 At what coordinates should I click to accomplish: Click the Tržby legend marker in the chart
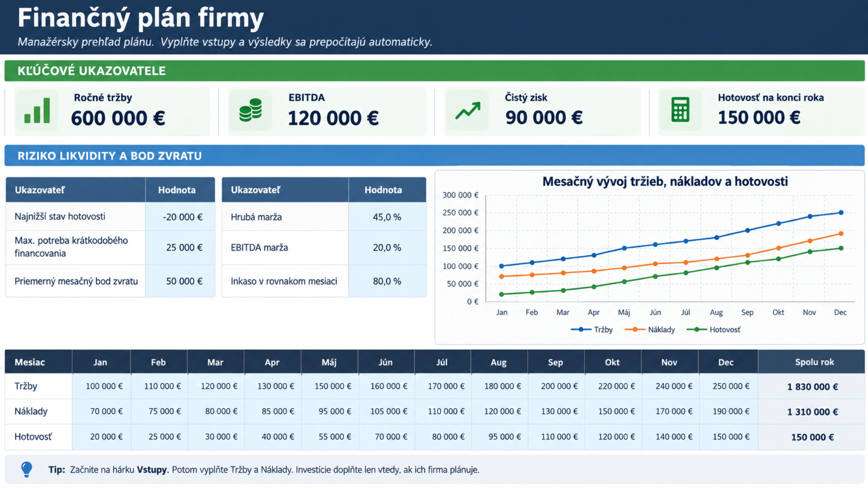click(x=580, y=330)
